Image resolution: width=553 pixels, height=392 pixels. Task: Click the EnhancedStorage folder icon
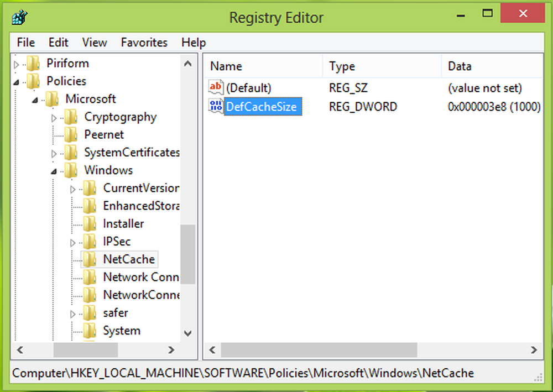(90, 206)
